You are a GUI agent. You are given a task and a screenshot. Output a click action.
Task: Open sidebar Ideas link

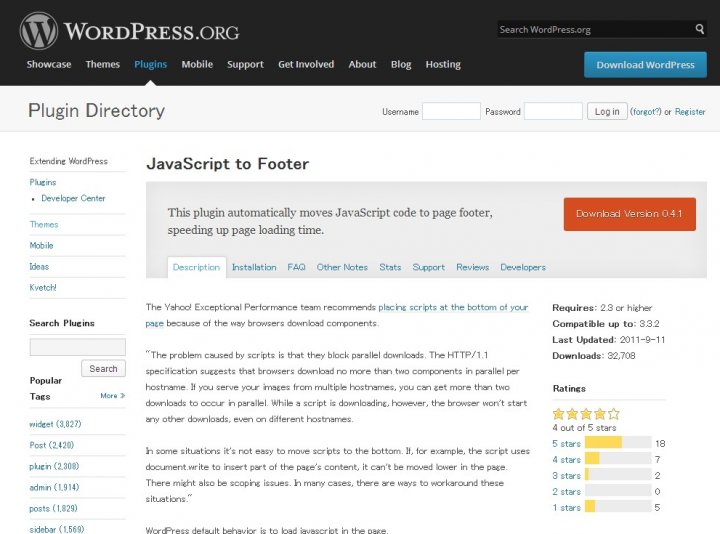tap(39, 267)
